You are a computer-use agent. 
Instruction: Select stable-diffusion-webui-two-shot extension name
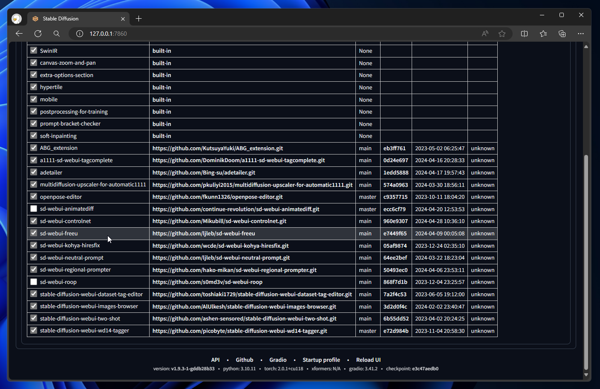click(x=80, y=318)
